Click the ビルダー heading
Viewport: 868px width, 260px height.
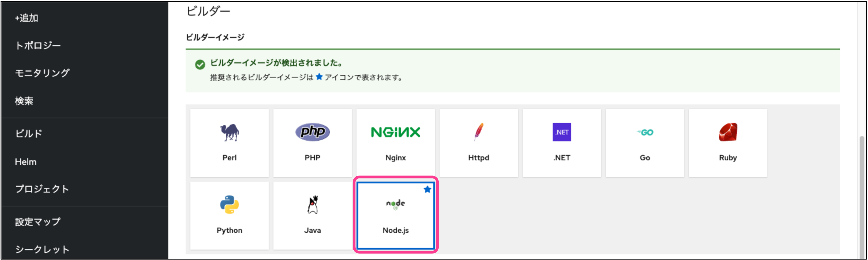point(208,11)
